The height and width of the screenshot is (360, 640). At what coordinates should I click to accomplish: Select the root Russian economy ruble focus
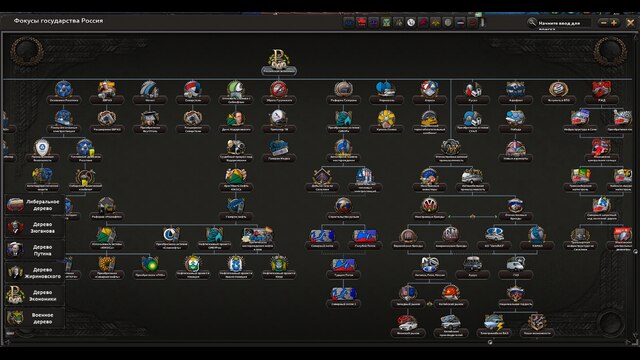point(279,60)
